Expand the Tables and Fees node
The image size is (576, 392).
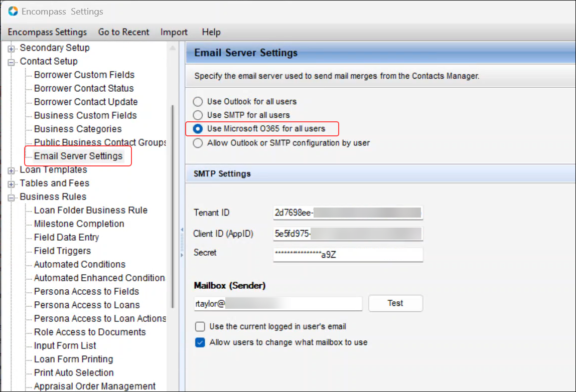pyautogui.click(x=12, y=183)
